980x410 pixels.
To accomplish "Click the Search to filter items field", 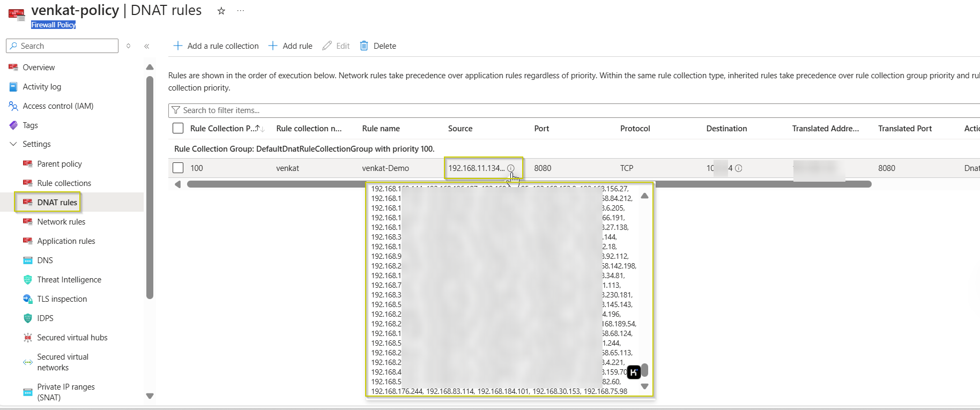I will click(x=574, y=110).
